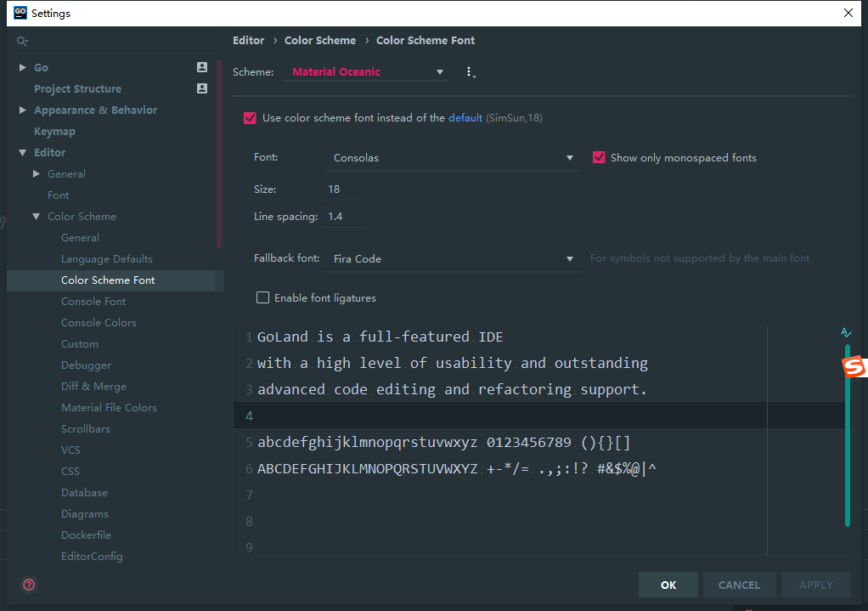Click the profile icon next to Go

(x=201, y=66)
